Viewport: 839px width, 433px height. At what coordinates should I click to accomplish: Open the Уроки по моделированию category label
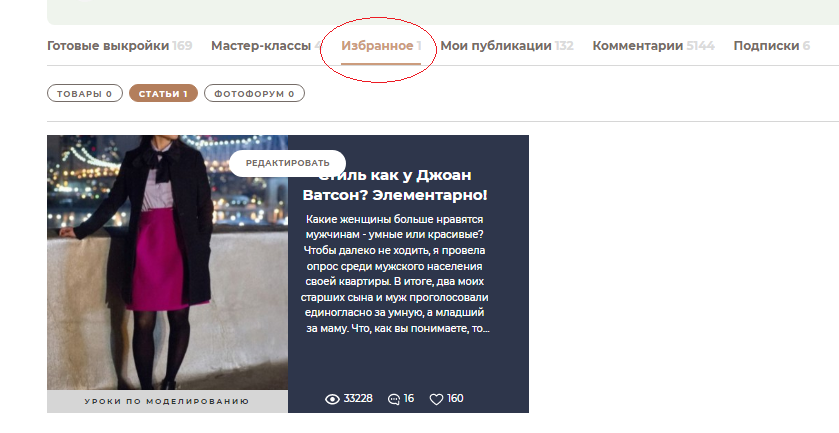(167, 402)
